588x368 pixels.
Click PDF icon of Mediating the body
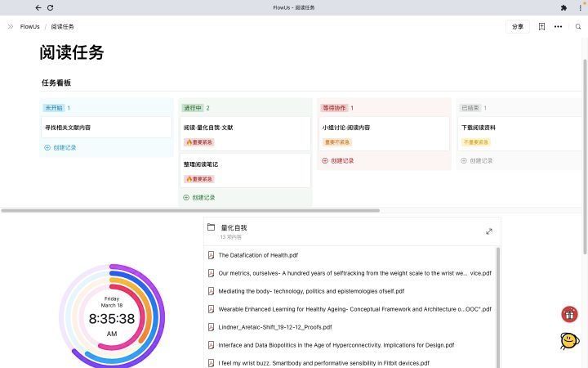click(212, 291)
